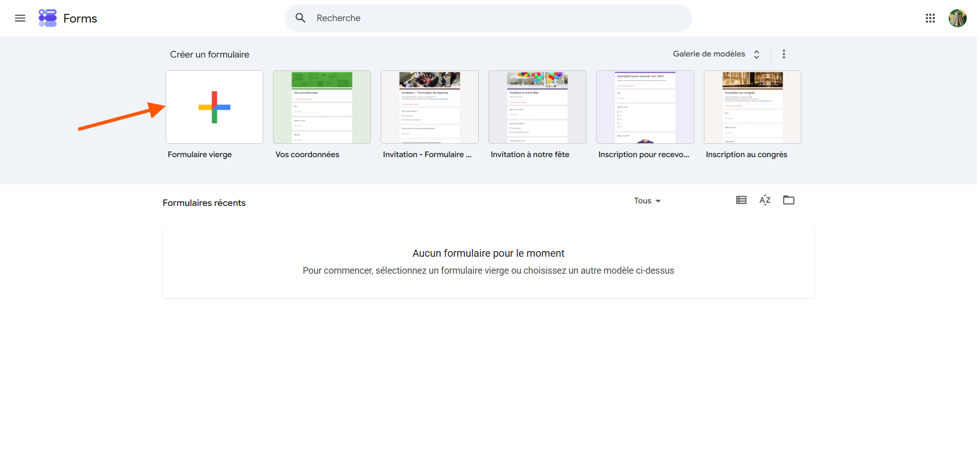
Task: Open the file picker folder icon
Action: point(789,200)
